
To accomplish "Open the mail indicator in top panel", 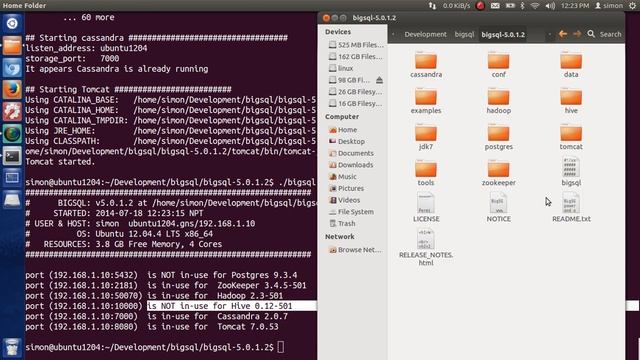I will click(x=495, y=6).
